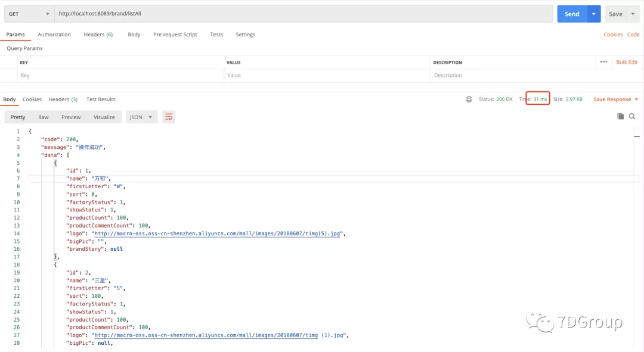Click the "sort": 100 line

click(85, 296)
